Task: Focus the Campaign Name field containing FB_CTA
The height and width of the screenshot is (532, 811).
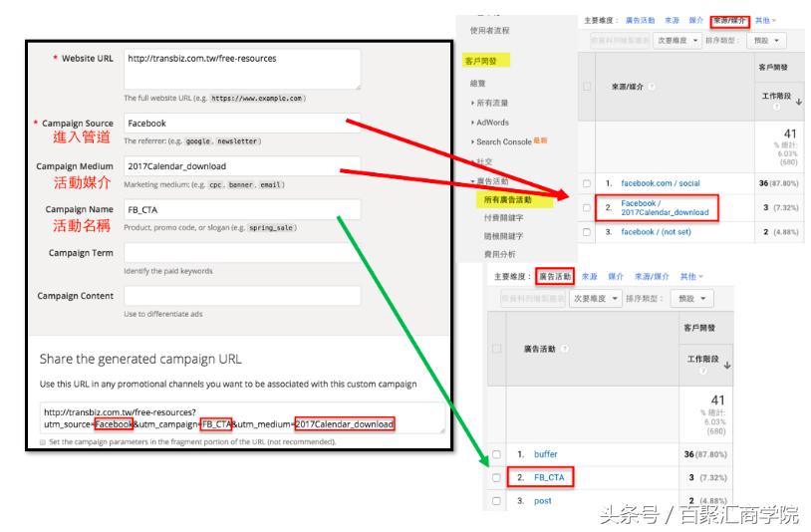Action: click(242, 209)
